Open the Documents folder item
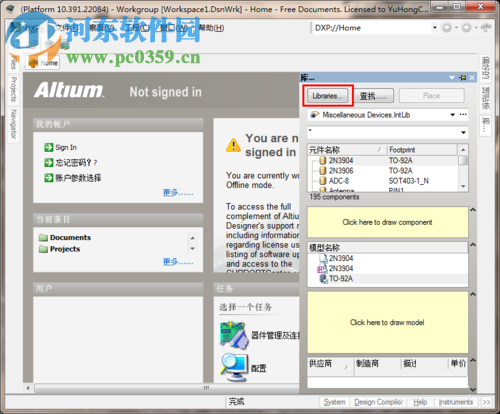Screen dimensions: 500x414 pos(65,237)
